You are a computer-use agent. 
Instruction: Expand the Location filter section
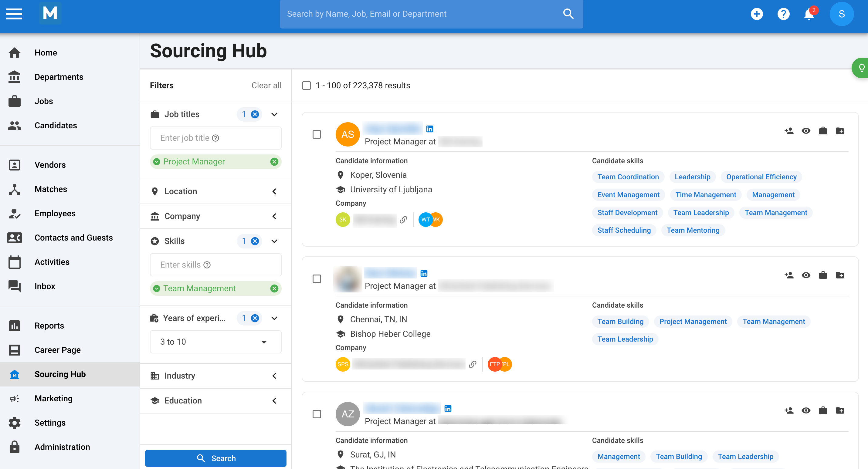pyautogui.click(x=216, y=191)
